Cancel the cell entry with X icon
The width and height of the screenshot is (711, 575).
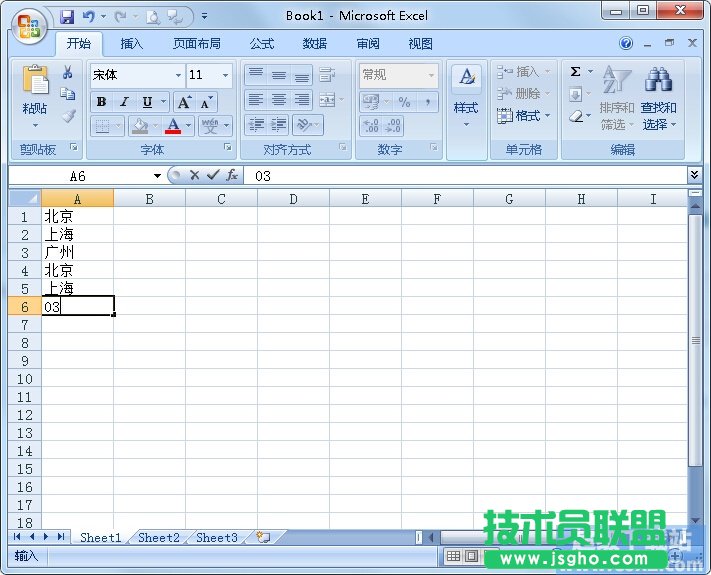[194, 175]
